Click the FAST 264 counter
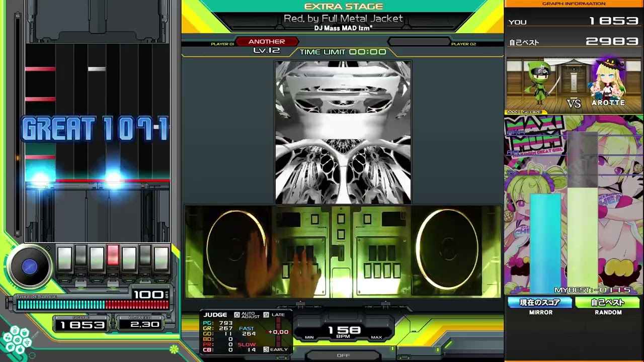The image size is (644, 362). click(247, 331)
